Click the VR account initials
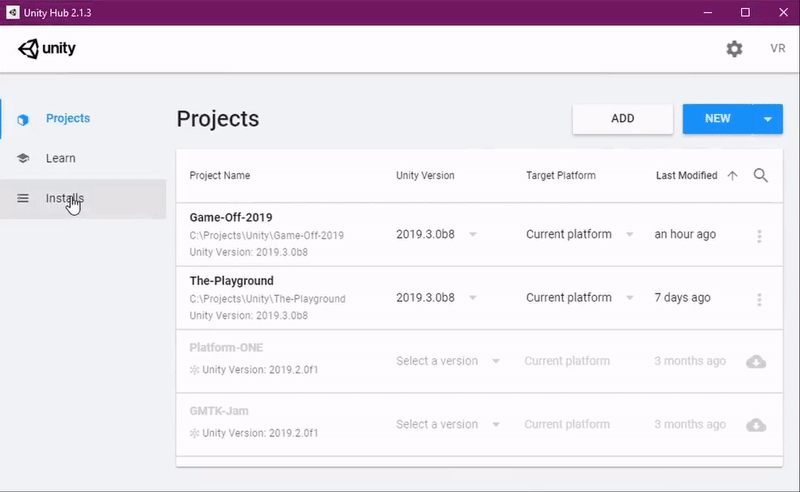Viewport: 800px width, 492px height. (x=778, y=48)
